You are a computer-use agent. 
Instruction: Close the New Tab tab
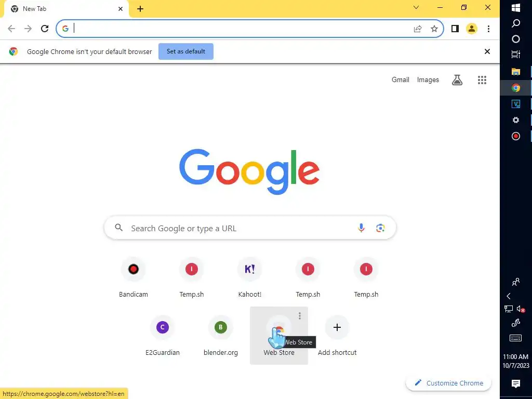(121, 9)
